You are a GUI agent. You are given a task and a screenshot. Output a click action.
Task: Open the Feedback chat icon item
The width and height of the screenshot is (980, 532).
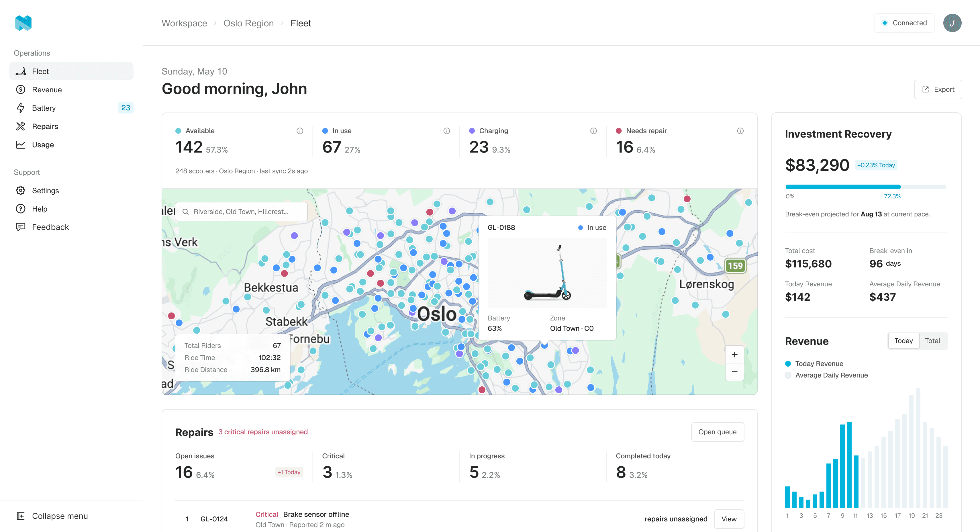[71, 227]
